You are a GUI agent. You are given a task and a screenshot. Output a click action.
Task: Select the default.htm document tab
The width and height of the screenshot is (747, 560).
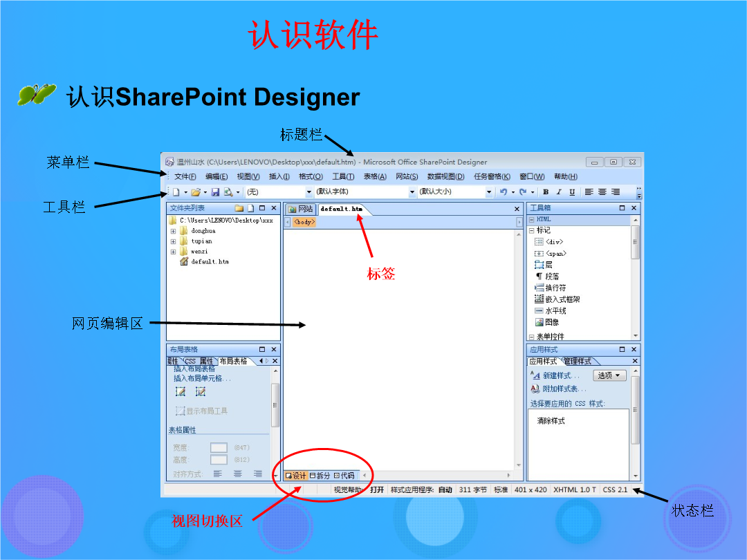[x=342, y=209]
